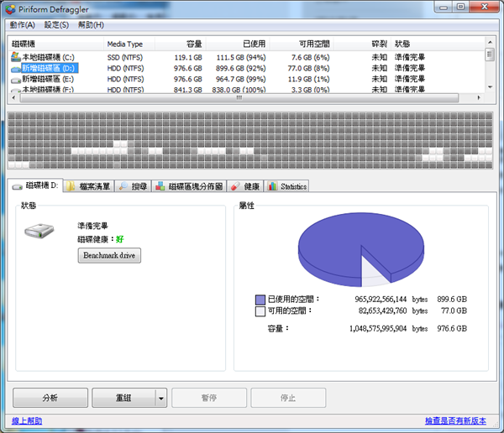Screen dimensions: 504x433
Task: Sort drives by the Media Type column header
Action: click(124, 44)
